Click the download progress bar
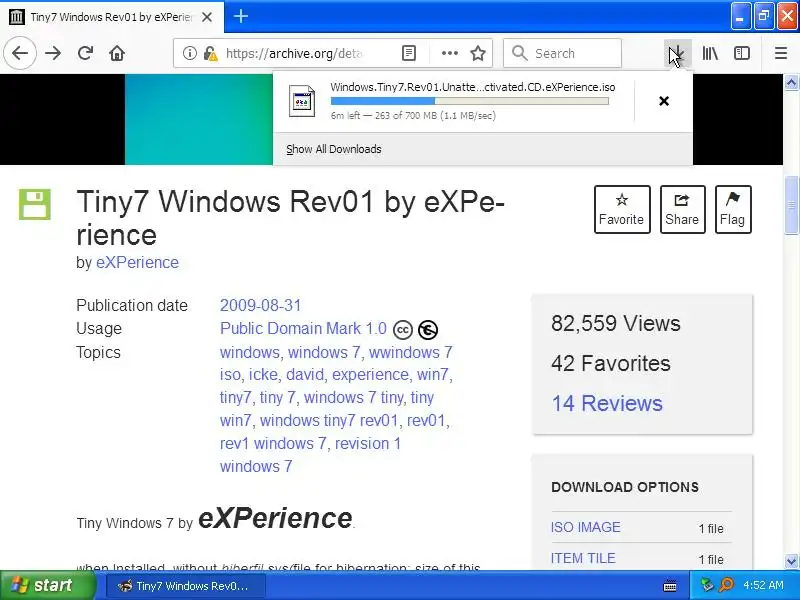 [469, 101]
